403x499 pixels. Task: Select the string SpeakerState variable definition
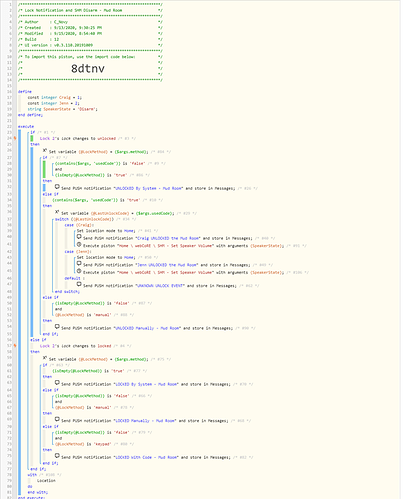click(62, 109)
